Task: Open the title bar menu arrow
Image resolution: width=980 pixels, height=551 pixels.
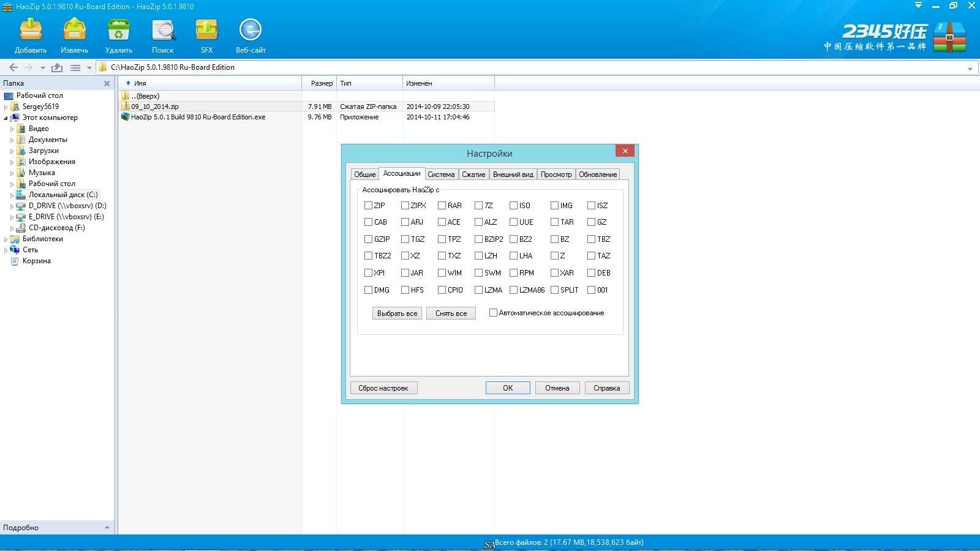Action: (918, 5)
